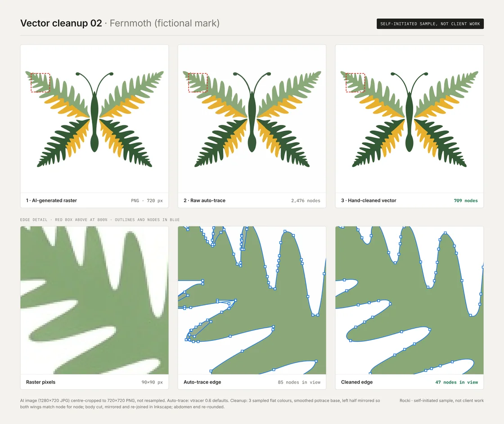504x424 pixels.
Task: Click the '2,476 nodes' count
Action: click(x=306, y=201)
